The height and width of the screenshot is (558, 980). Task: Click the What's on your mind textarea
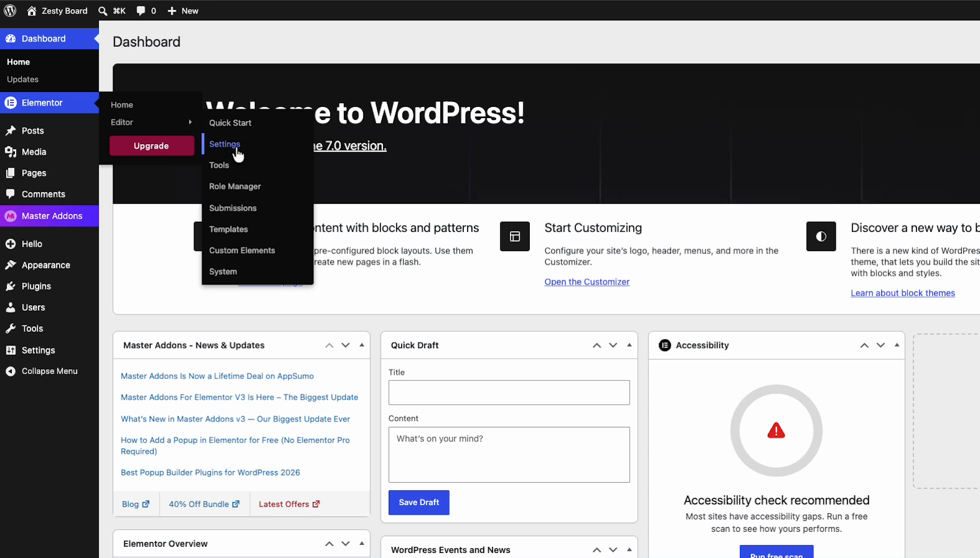tap(509, 455)
